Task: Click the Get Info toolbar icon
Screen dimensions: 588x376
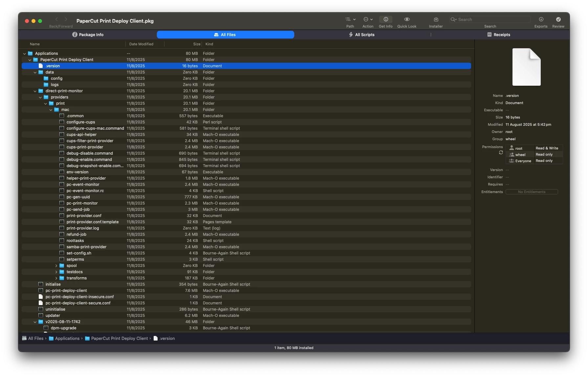Action: coord(386,19)
